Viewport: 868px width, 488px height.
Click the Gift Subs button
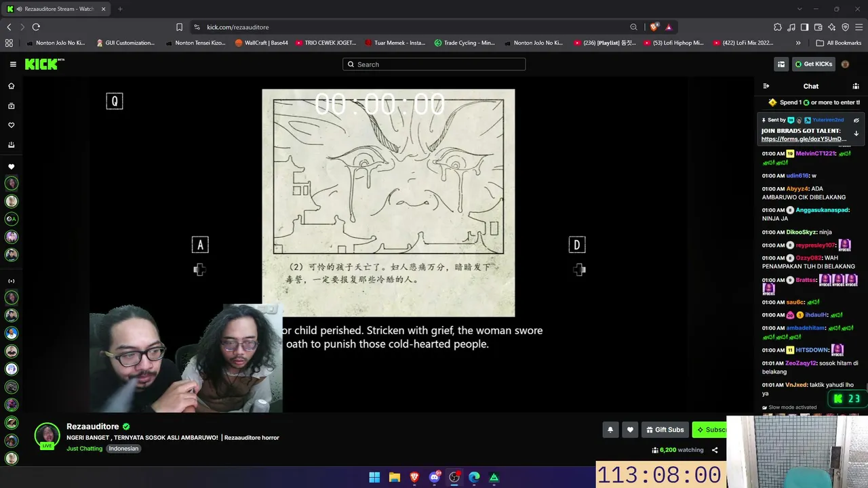click(x=665, y=430)
